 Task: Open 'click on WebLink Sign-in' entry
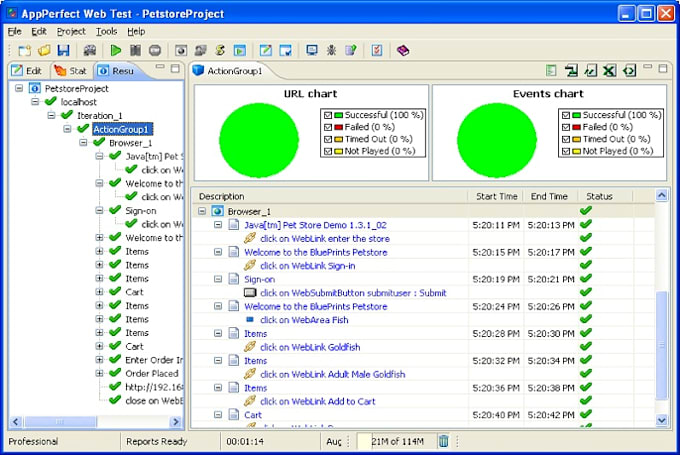307,265
